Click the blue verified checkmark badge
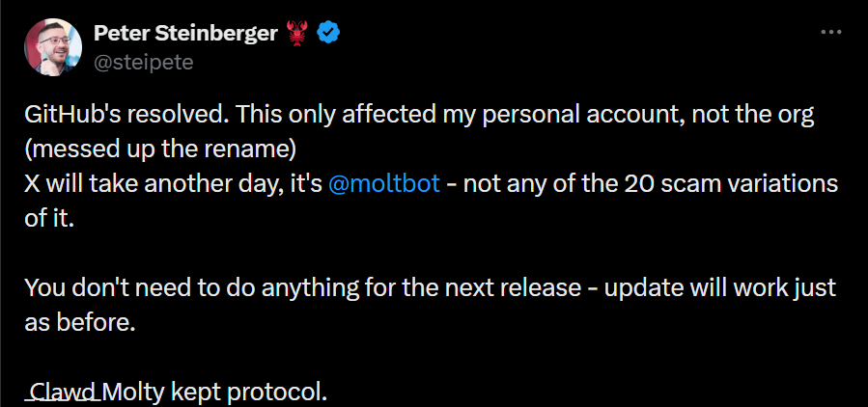The height and width of the screenshot is (407, 868). coord(328,34)
